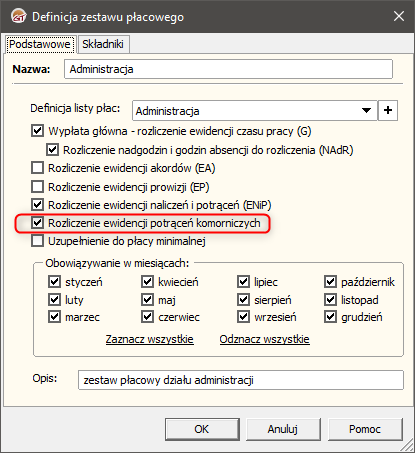Expand the Definicja listy płac dropdown arrow
This screenshot has height=453, width=415.
click(366, 110)
